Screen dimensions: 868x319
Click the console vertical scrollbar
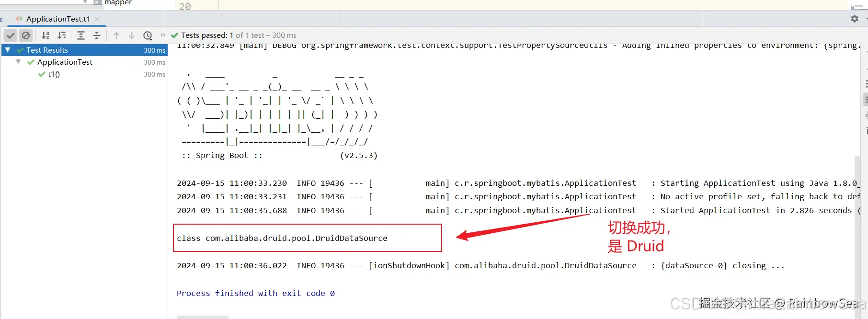[857, 235]
